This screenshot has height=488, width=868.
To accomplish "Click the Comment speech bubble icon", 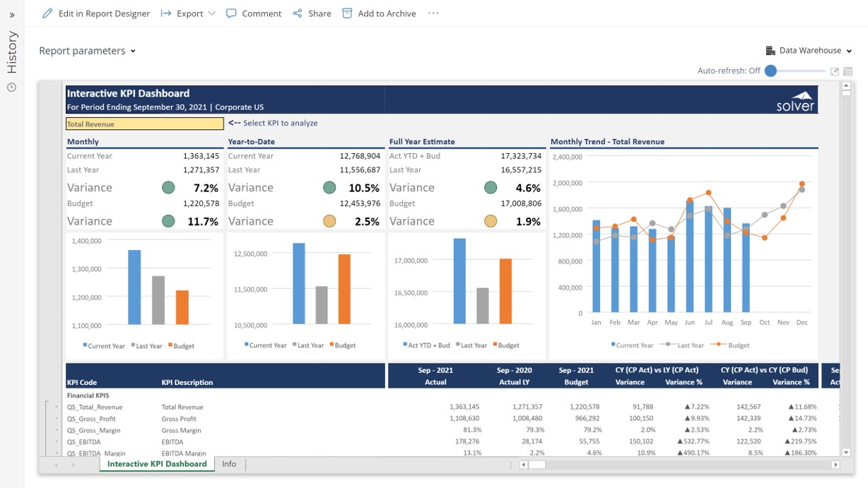I will (x=231, y=13).
